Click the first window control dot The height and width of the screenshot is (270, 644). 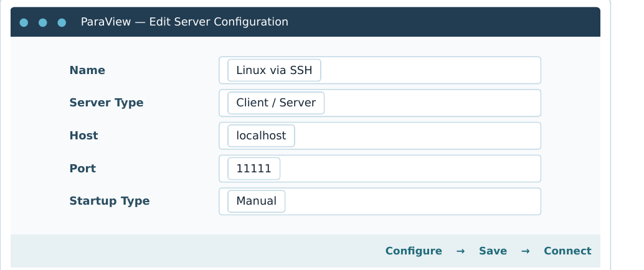(x=24, y=22)
